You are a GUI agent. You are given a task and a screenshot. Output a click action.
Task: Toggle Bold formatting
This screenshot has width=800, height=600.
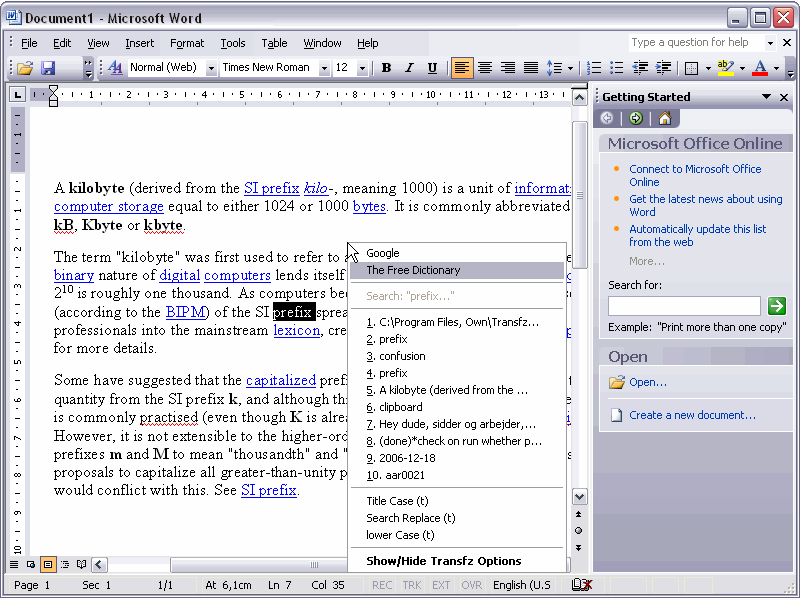tap(386, 68)
